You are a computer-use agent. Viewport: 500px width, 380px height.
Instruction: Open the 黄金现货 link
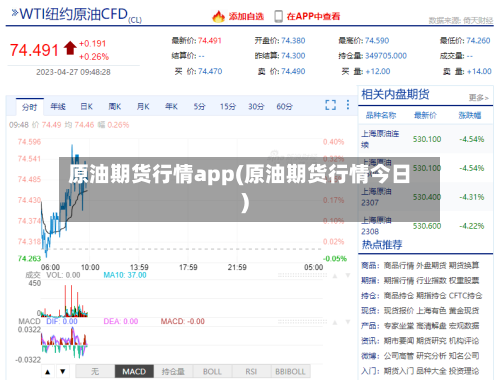coord(464,311)
